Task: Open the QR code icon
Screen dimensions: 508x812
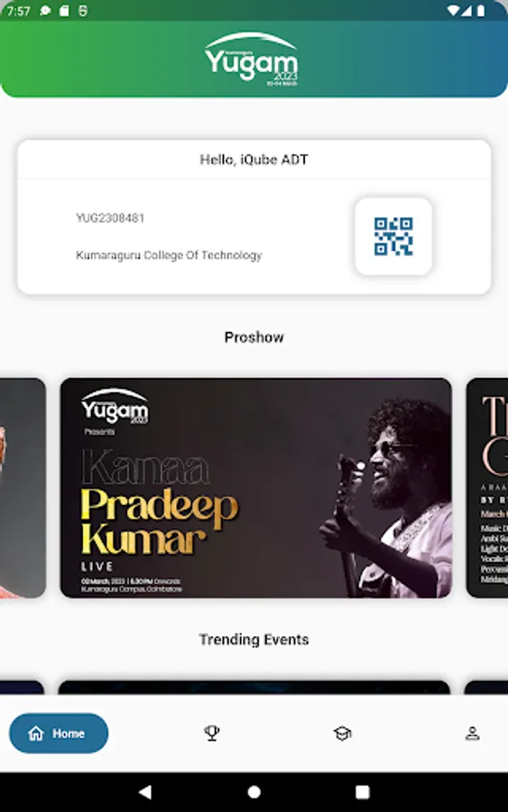Action: [393, 236]
